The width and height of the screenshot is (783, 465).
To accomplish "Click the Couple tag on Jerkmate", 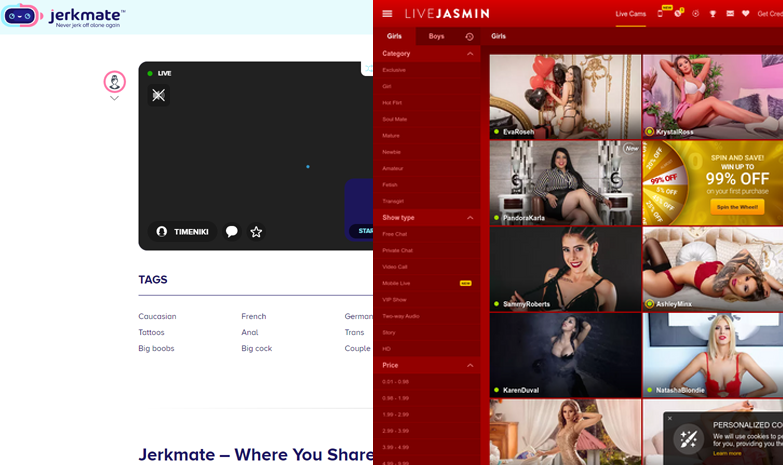I will pyautogui.click(x=358, y=348).
